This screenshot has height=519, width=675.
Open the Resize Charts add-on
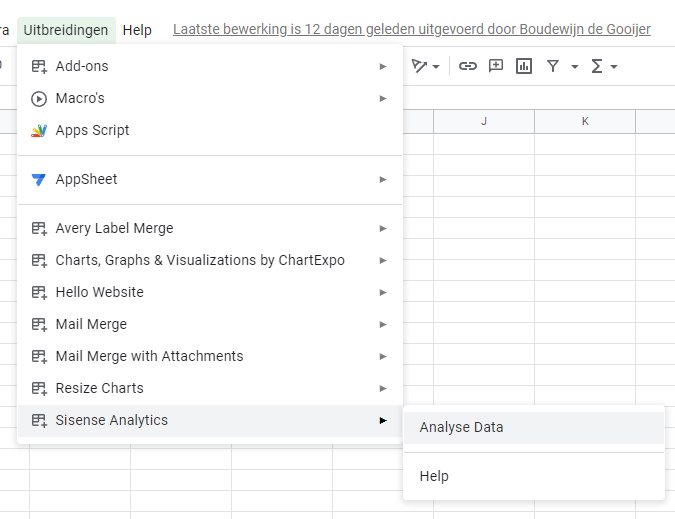210,388
